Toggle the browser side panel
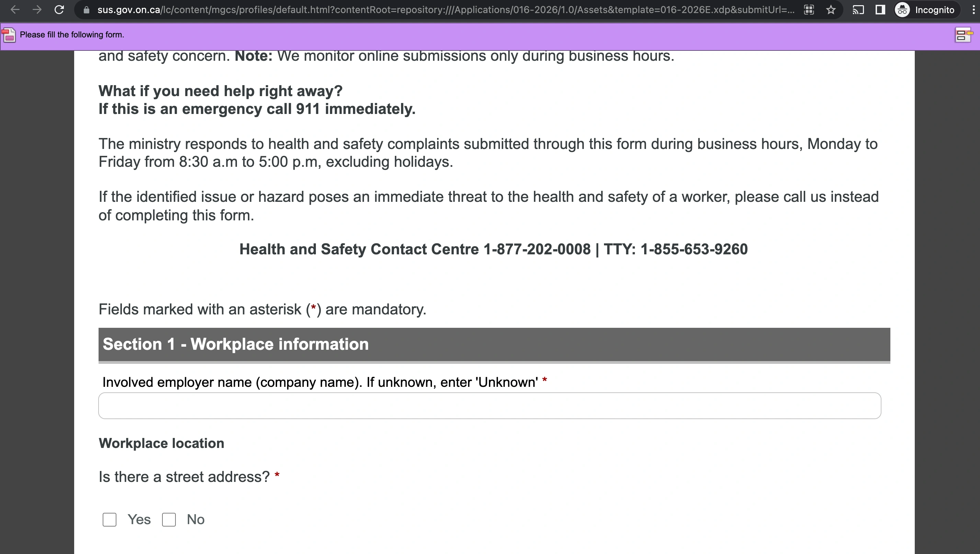 click(x=880, y=10)
